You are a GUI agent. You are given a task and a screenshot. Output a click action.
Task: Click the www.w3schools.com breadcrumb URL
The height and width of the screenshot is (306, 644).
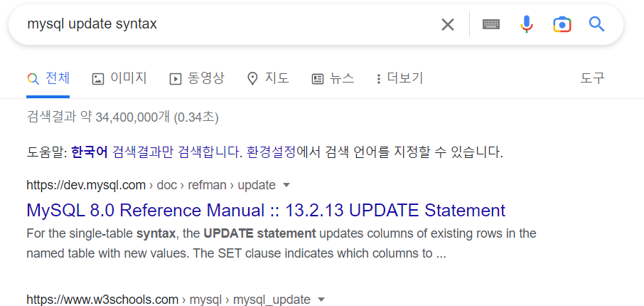coord(168,300)
